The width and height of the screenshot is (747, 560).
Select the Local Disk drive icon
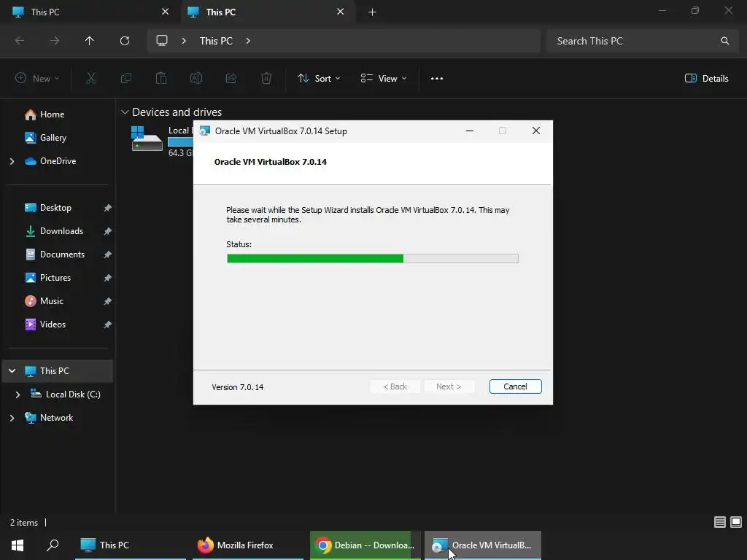[x=147, y=139]
